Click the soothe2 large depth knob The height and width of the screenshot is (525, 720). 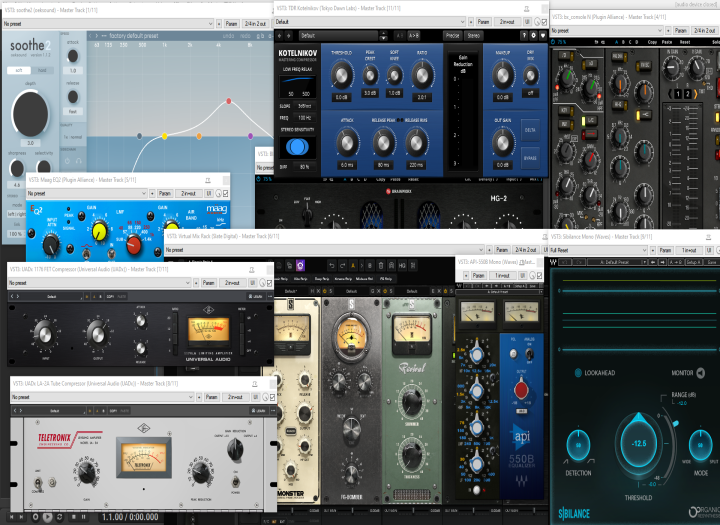point(30,114)
